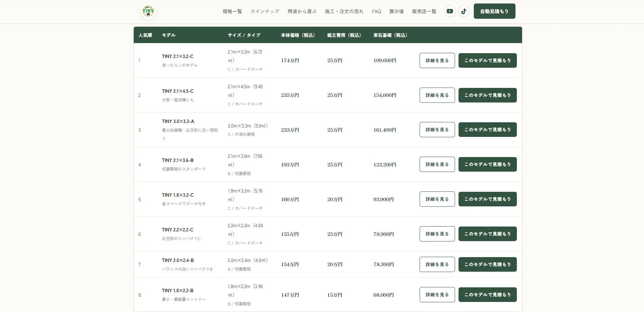Click the 組立費用（税込） column header

pyautogui.click(x=345, y=35)
